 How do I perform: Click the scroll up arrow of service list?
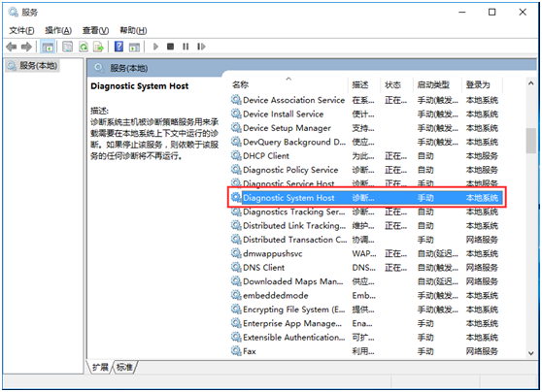point(531,83)
